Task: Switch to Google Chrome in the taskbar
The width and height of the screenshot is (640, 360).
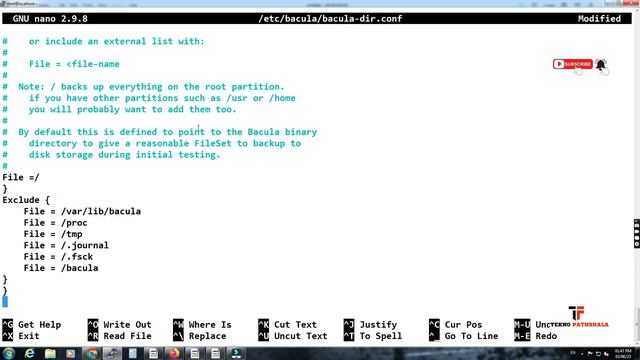Action: coord(91,353)
